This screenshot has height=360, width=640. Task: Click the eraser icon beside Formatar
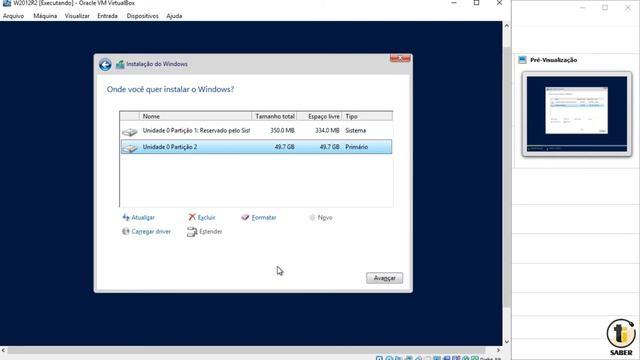click(245, 218)
